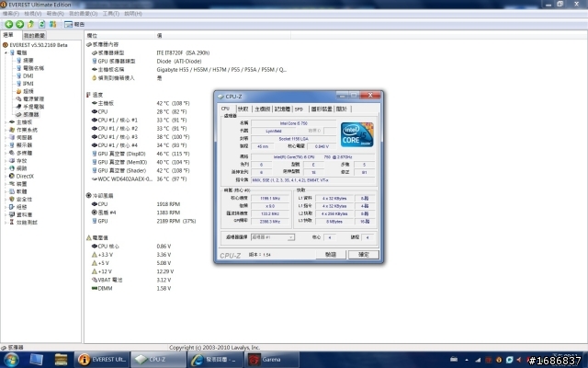Click the 多媒體 multimedia icon in tree
This screenshot has width=588, height=368.
(12, 153)
